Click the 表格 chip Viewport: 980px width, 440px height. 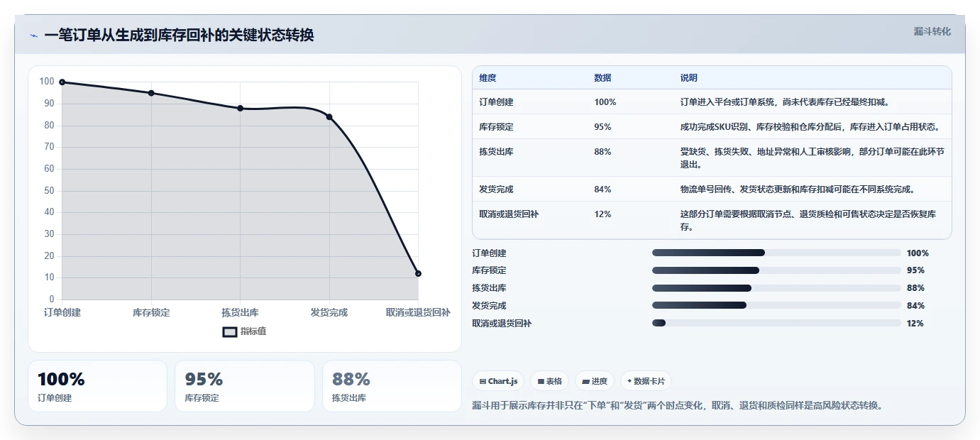coord(550,381)
